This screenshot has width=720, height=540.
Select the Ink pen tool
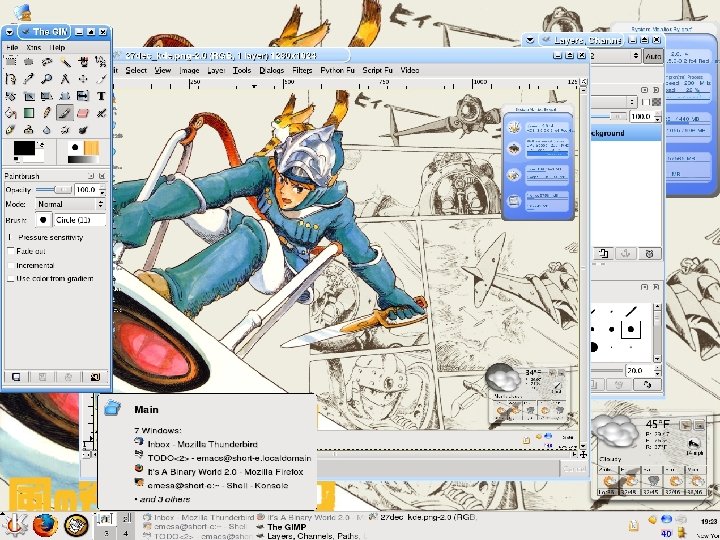click(x=11, y=130)
